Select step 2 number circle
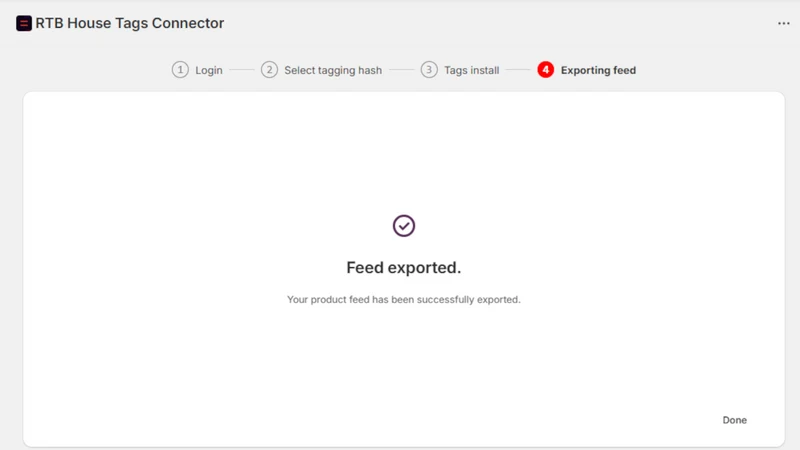 269,70
